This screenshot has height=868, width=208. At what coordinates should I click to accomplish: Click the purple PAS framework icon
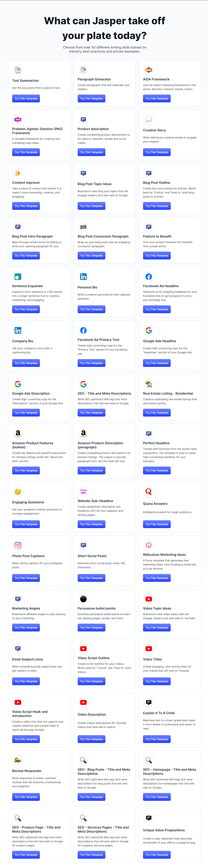click(x=18, y=120)
